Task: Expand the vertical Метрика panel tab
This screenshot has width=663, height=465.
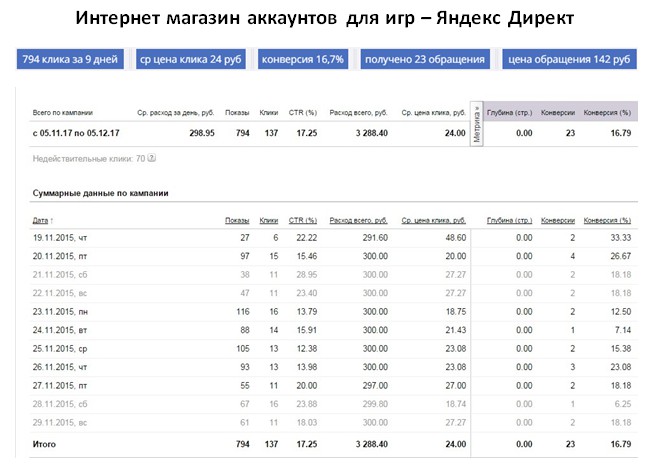Action: pos(477,124)
